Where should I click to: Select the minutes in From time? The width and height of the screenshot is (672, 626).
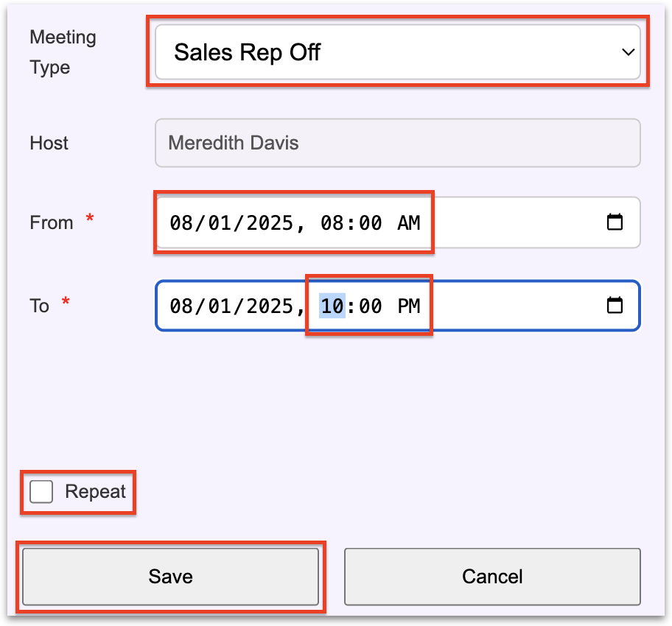(369, 222)
